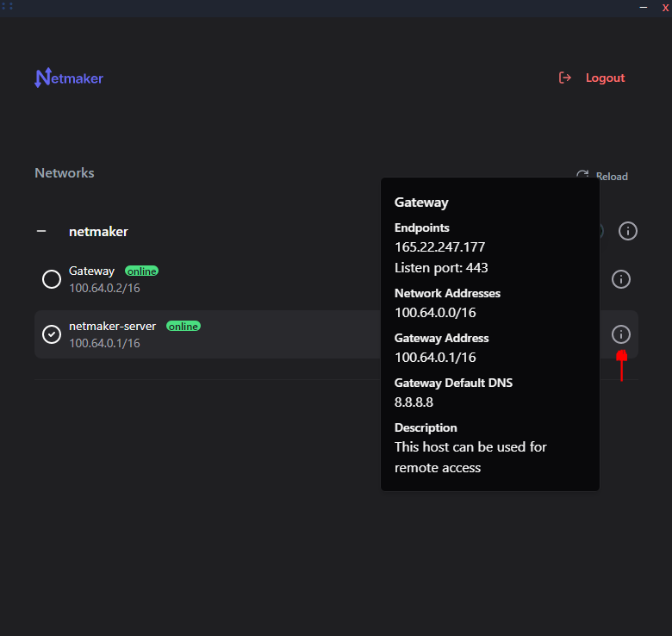This screenshot has height=636, width=672.
Task: Click endpoint IP 165.22.247.177 in tooltip
Action: pyautogui.click(x=440, y=246)
